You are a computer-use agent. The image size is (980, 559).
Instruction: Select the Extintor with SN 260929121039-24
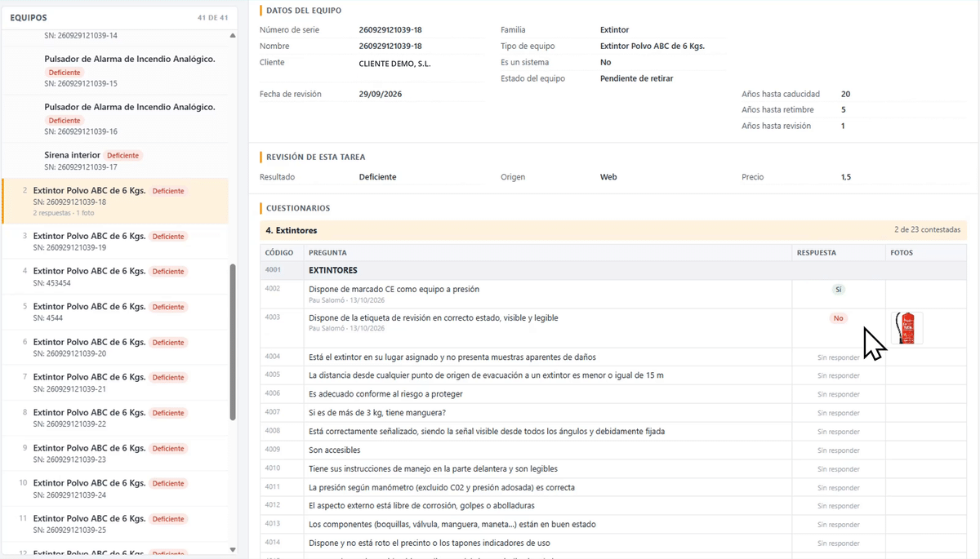tap(117, 489)
